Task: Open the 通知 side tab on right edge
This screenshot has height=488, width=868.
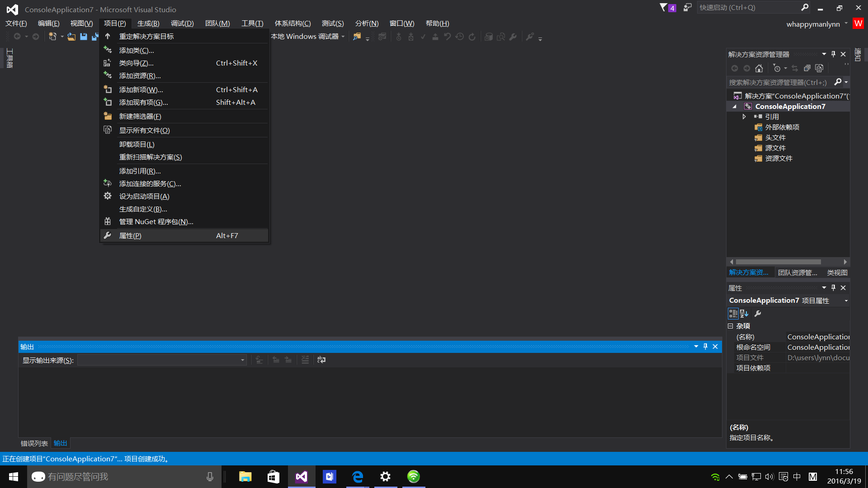Action: (858, 55)
